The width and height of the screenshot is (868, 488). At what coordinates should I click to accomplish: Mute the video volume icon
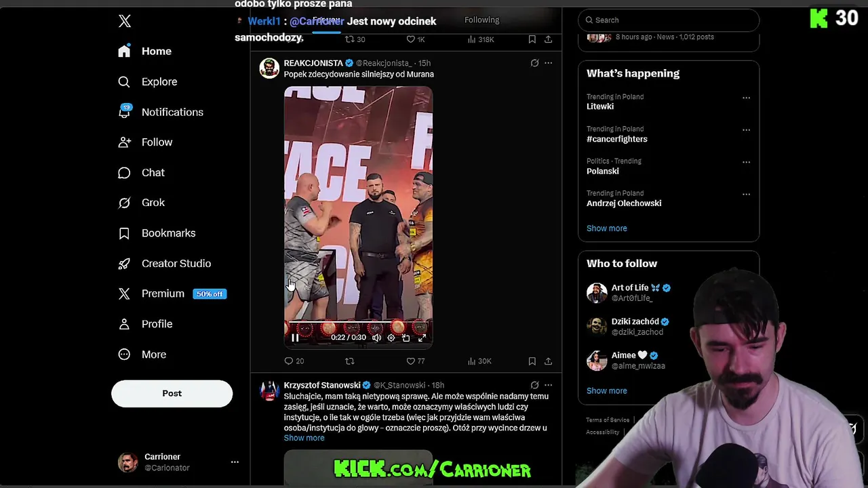[x=376, y=338]
